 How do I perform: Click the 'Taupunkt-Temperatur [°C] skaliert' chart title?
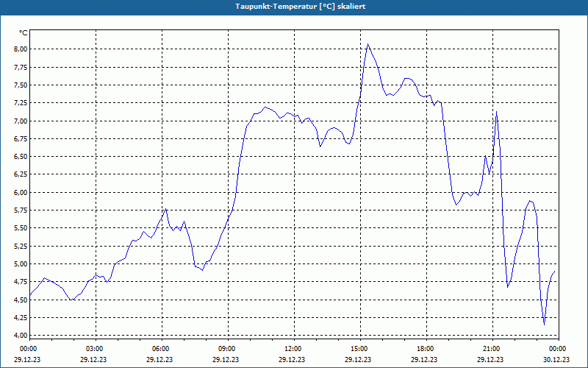click(x=301, y=7)
